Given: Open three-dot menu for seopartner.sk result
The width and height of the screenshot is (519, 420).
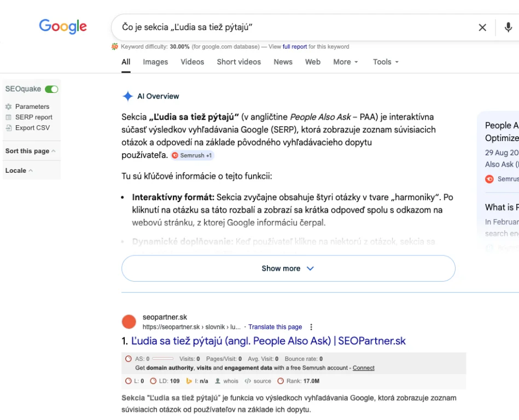Looking at the screenshot, I should pyautogui.click(x=311, y=327).
